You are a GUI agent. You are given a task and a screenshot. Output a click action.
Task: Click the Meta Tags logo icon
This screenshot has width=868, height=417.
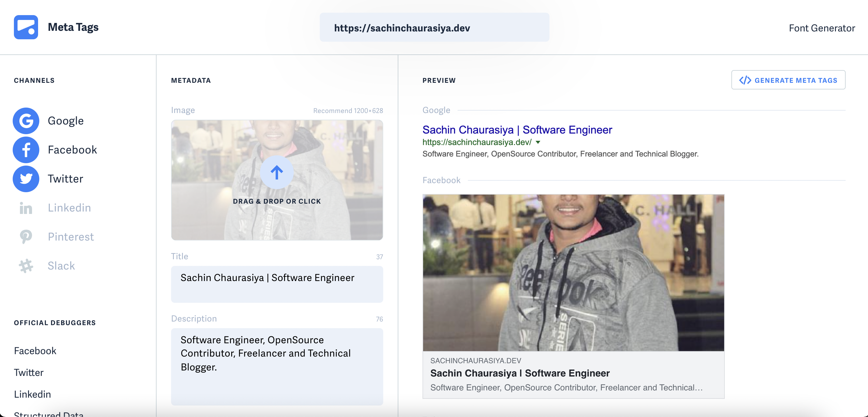[x=26, y=27]
